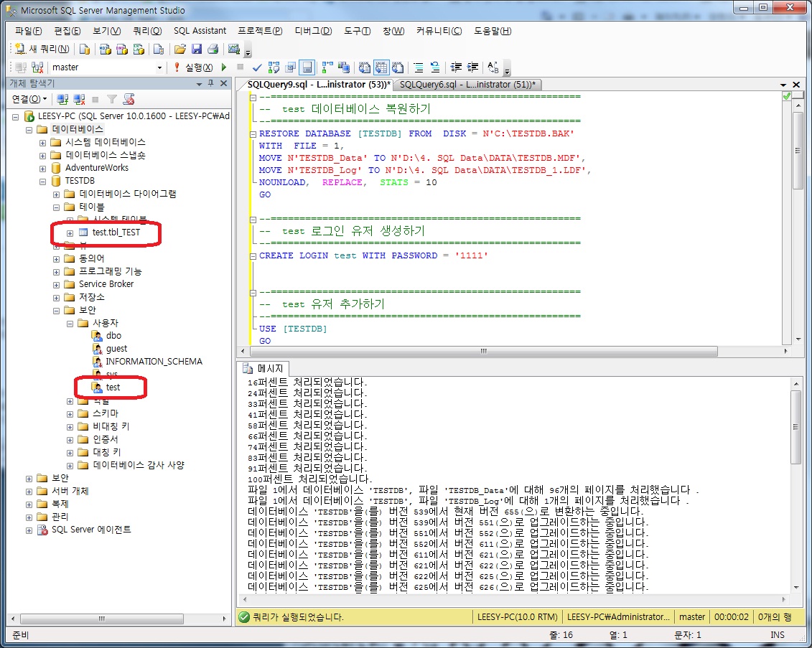The width and height of the screenshot is (812, 648).
Task: Switch output to Results to Text
Action: pos(365,67)
